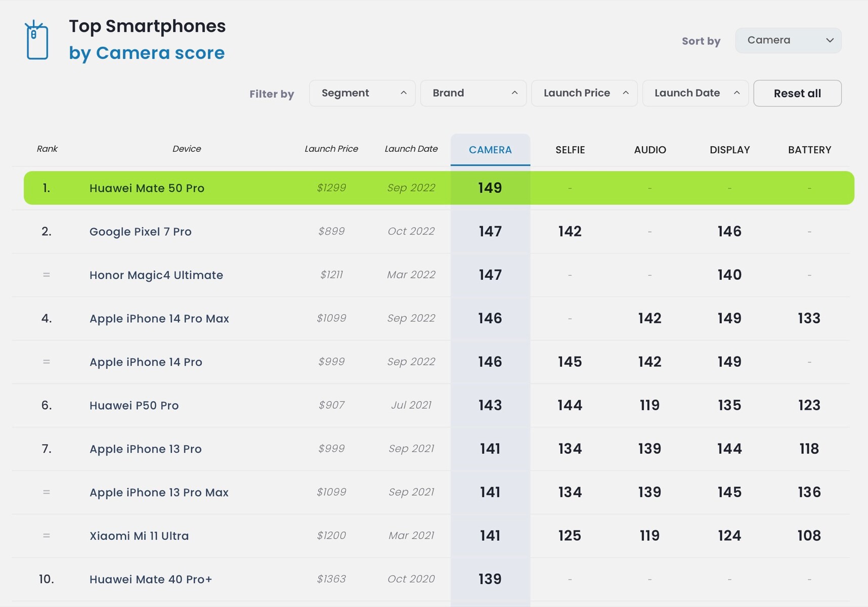Select the BATTERY column tab
This screenshot has width=868, height=607.
[809, 150]
